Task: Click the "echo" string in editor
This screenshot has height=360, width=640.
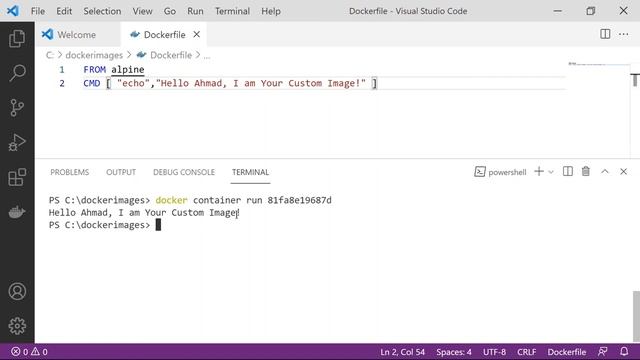Action: point(133,83)
